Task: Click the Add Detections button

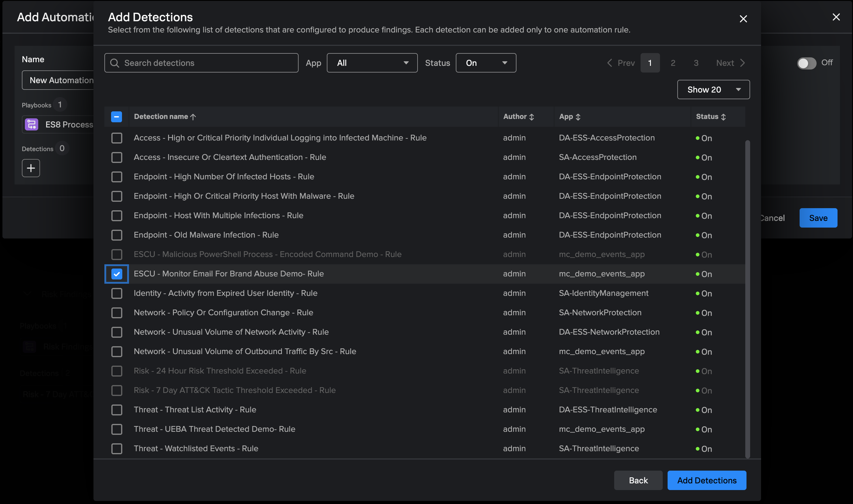Action: (707, 480)
